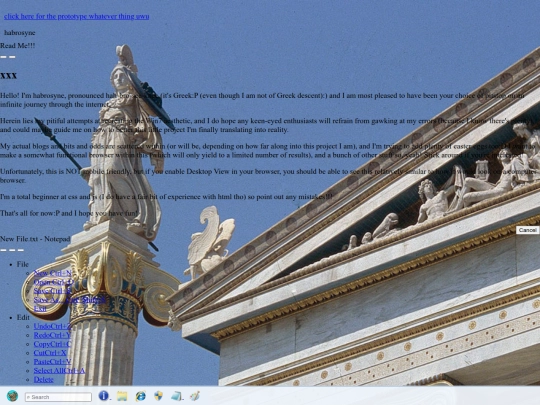
Task: Click the 'New File.txt - Notepad' title
Action: click(x=35, y=239)
